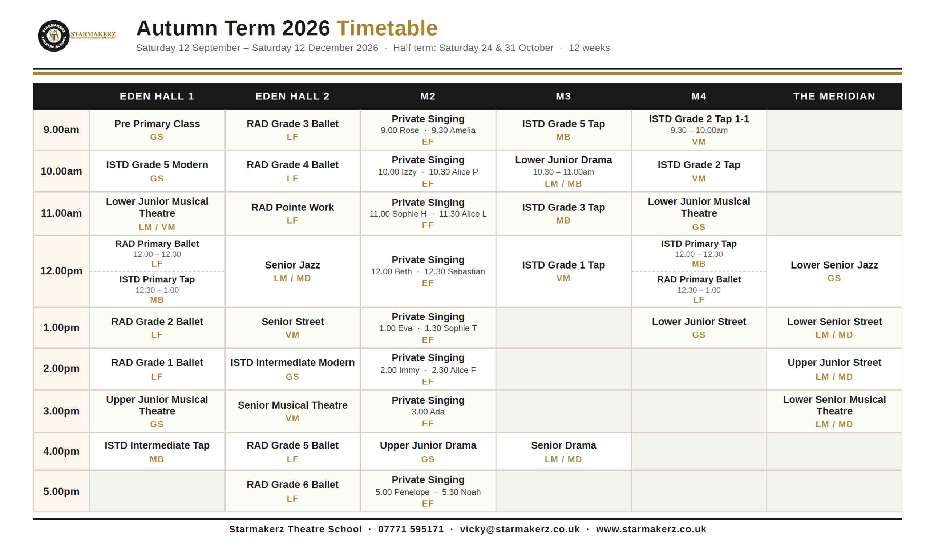Select the Senior Jazz class cell
This screenshot has width=930, height=560.
pyautogui.click(x=292, y=271)
